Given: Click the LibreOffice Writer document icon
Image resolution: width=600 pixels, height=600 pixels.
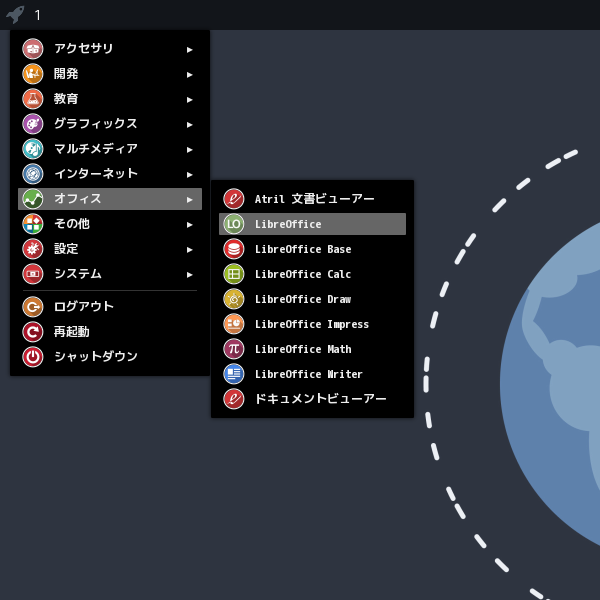Looking at the screenshot, I should pyautogui.click(x=234, y=374).
